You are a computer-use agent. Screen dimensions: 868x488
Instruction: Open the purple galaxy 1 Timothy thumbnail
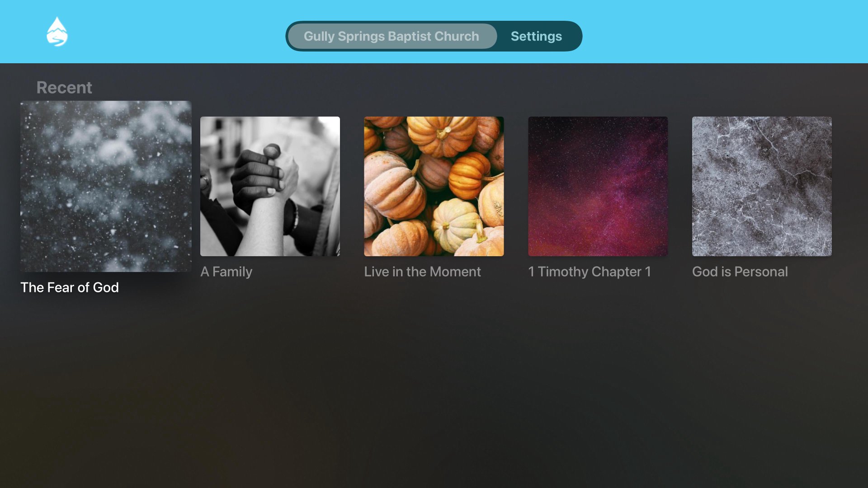598,186
